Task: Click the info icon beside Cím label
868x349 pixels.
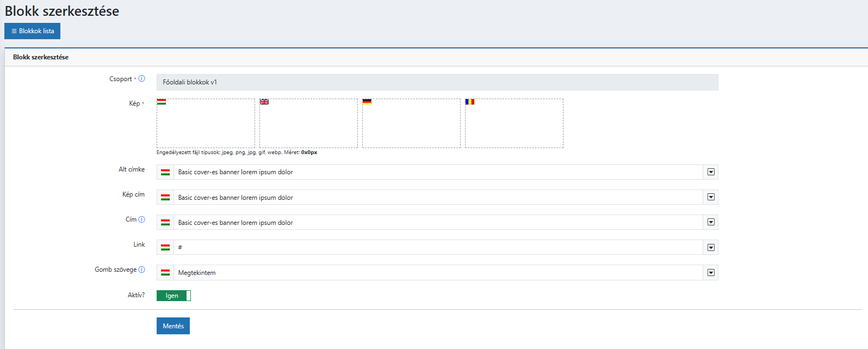Action: [141, 219]
